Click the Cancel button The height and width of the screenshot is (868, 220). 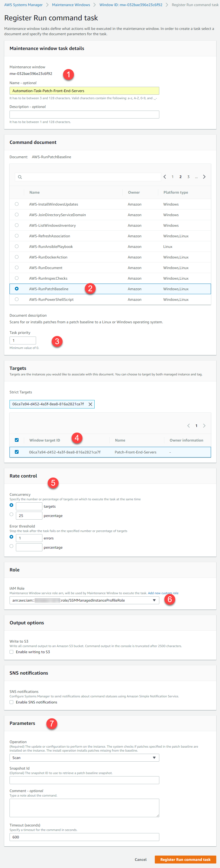point(141,859)
